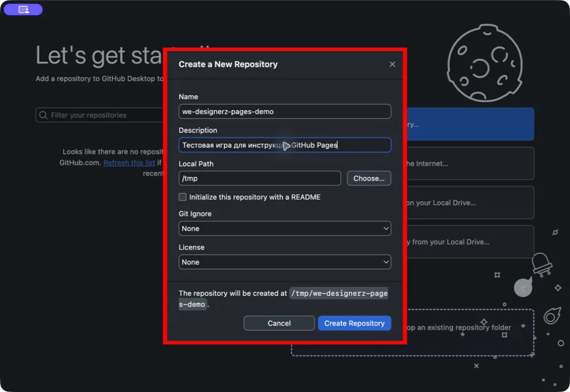570x392 pixels.
Task: Click into the Description text field
Action: tap(284, 145)
